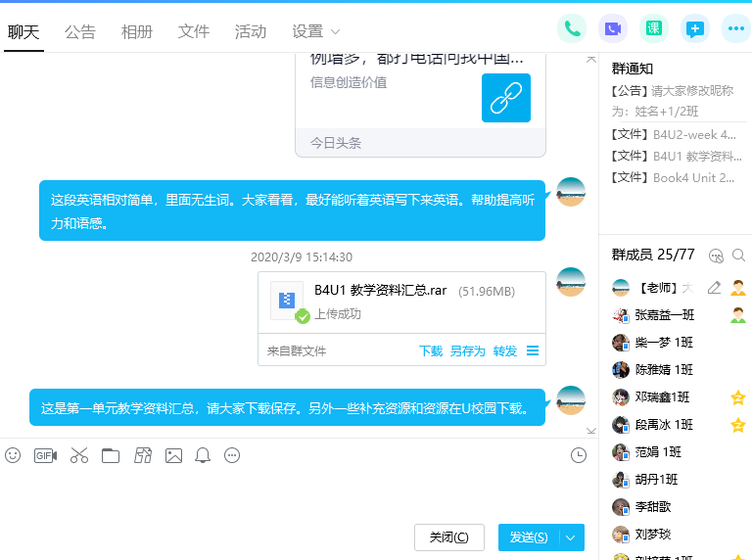This screenshot has width=752, height=560.
Task: Open the file menu icon beside 转发
Action: click(x=533, y=350)
